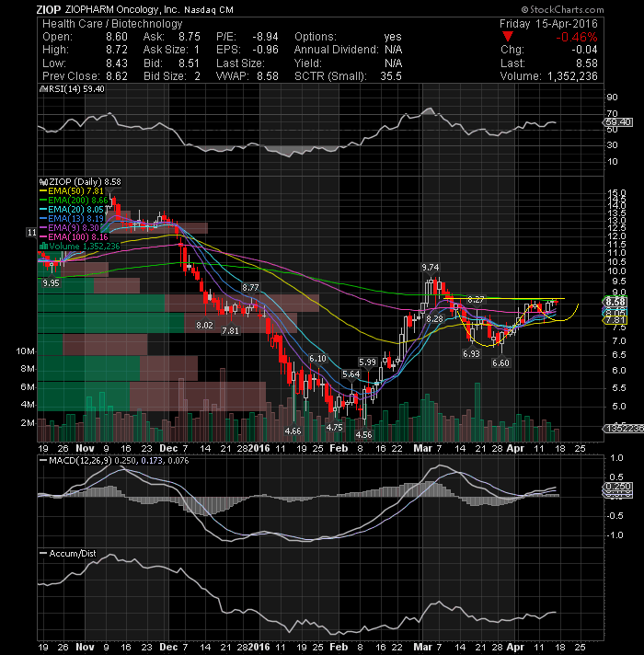Click the -0.46% percent change
644x655 pixels.
pyautogui.click(x=576, y=37)
